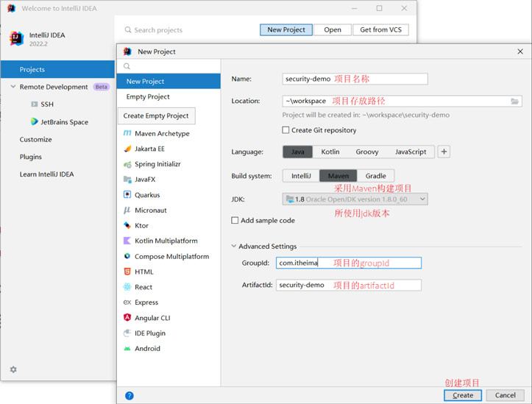
Task: Click the ArtifactId input field
Action: tap(349, 285)
